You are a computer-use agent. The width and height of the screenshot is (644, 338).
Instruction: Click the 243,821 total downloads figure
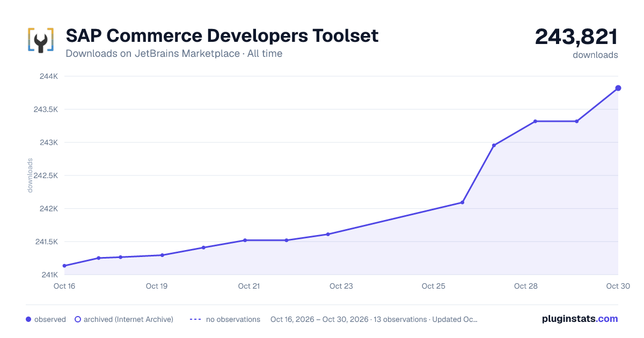[x=576, y=36]
